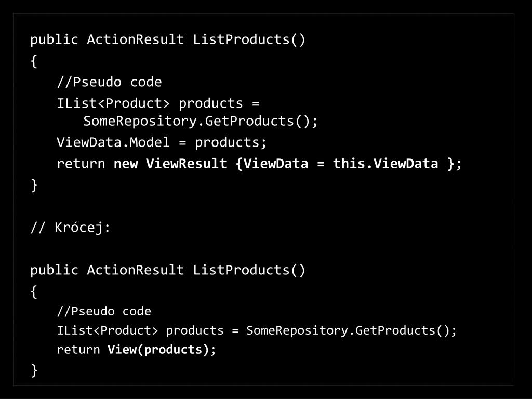Screen dimensions: 532x399
Task: Click the closing brace of second method
Action: (34, 370)
